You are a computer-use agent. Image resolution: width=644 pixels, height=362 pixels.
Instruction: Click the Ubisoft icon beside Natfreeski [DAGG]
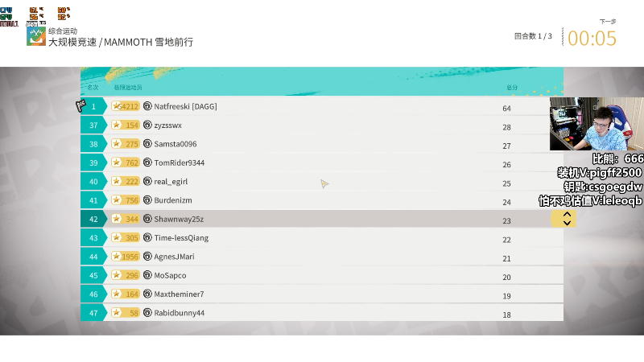point(147,106)
